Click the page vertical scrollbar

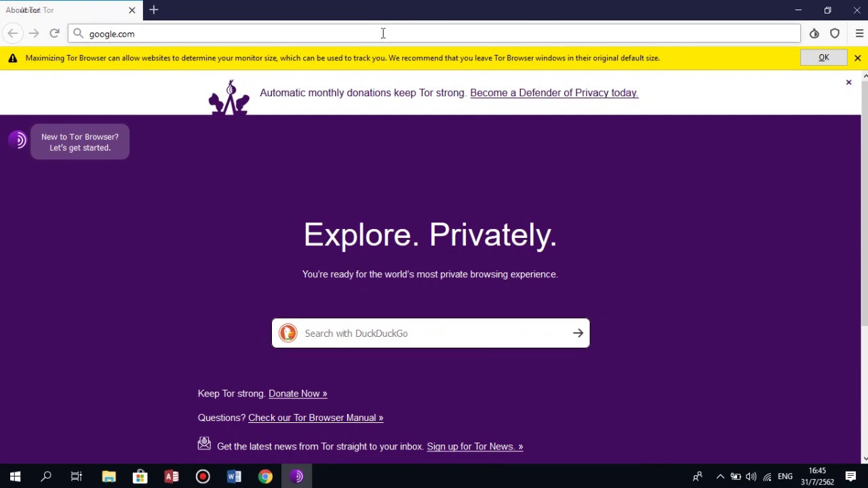click(x=865, y=203)
